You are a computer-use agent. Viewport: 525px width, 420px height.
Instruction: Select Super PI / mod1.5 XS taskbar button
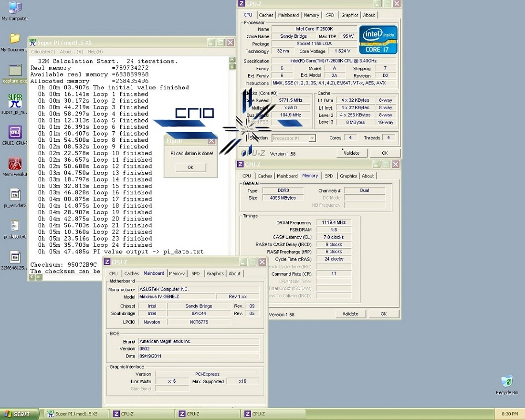(76, 414)
